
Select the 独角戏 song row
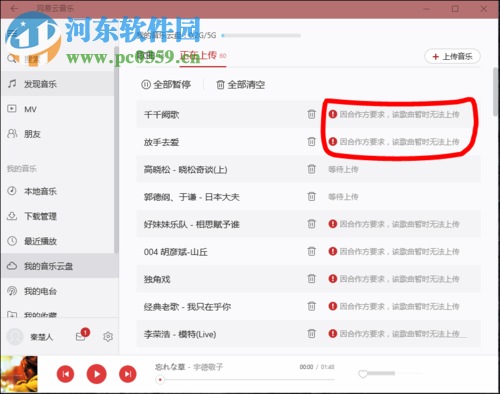(x=309, y=278)
